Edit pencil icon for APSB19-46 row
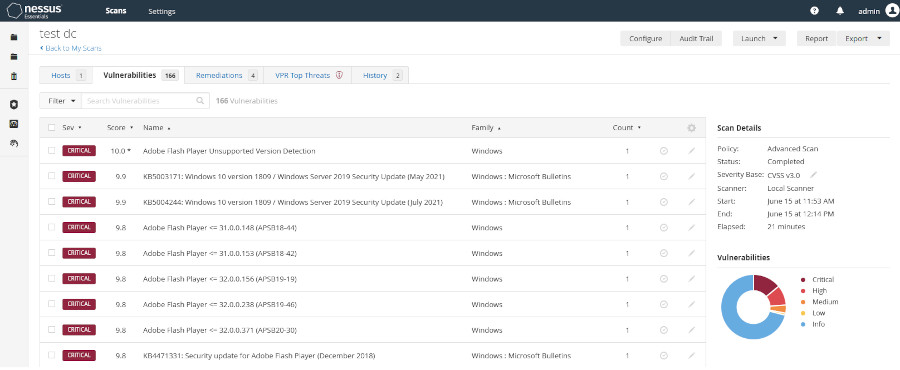Screen dimensions: 900x370 point(692,304)
